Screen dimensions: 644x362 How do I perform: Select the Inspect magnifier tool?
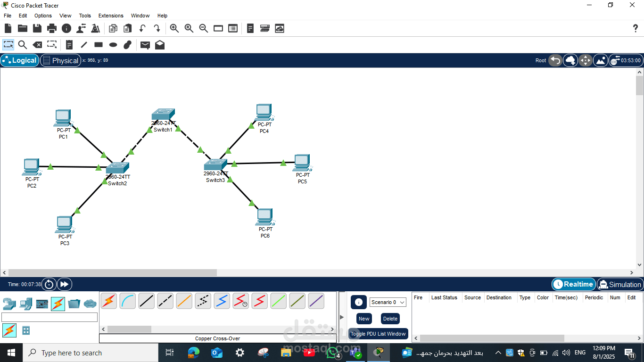(23, 45)
